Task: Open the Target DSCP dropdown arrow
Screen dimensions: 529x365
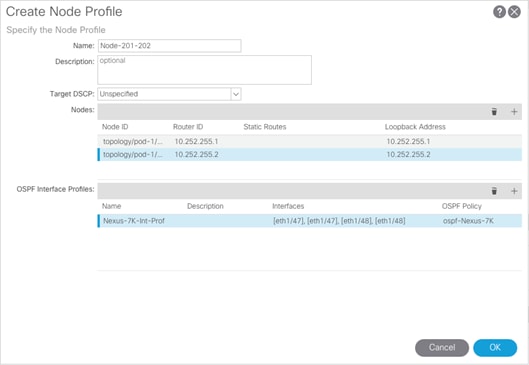Action: point(236,94)
